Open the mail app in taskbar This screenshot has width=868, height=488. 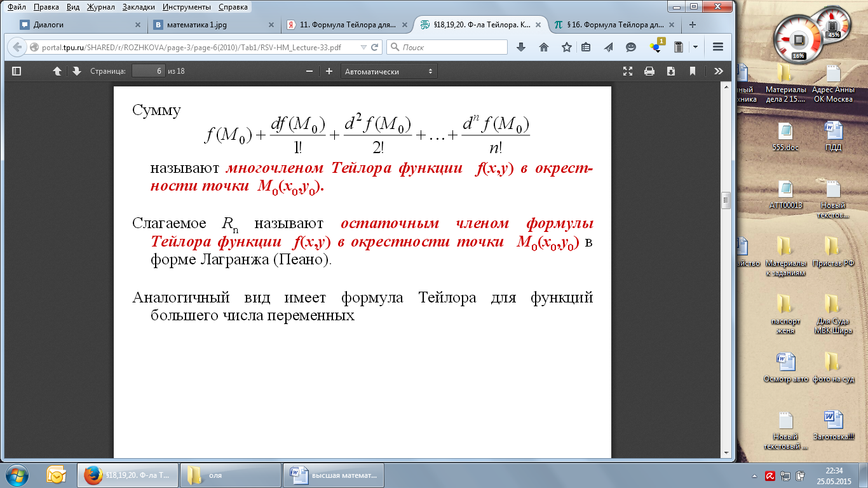tap(57, 475)
